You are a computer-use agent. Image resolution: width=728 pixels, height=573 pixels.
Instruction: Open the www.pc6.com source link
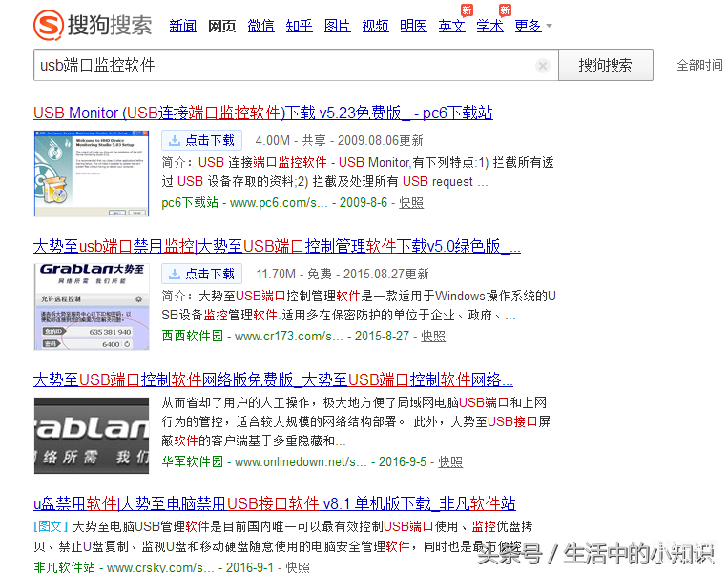279,203
